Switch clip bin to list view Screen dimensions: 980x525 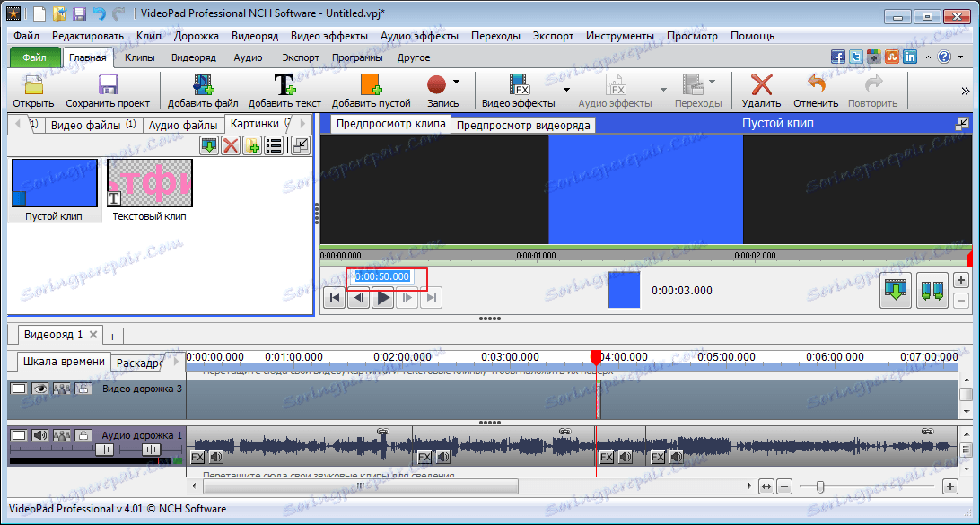pos(275,145)
